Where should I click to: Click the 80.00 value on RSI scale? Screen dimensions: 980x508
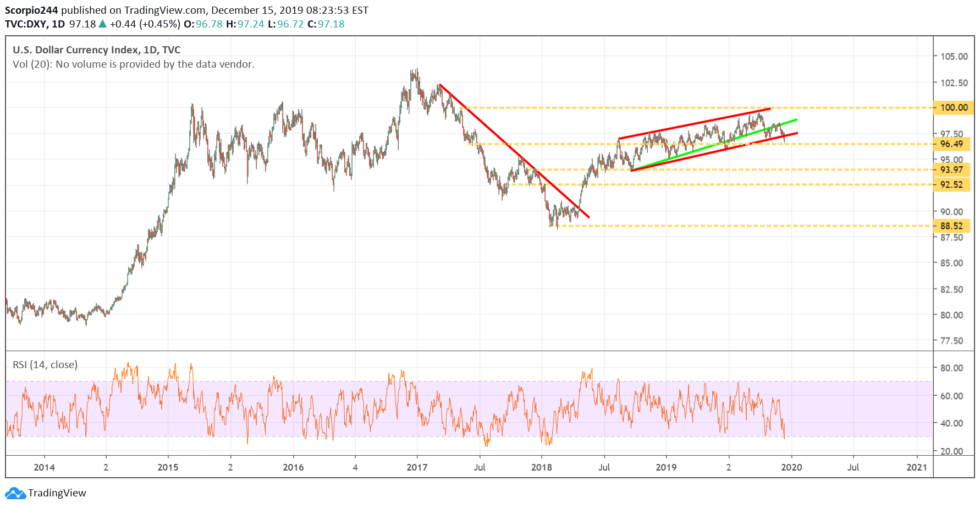[951, 368]
